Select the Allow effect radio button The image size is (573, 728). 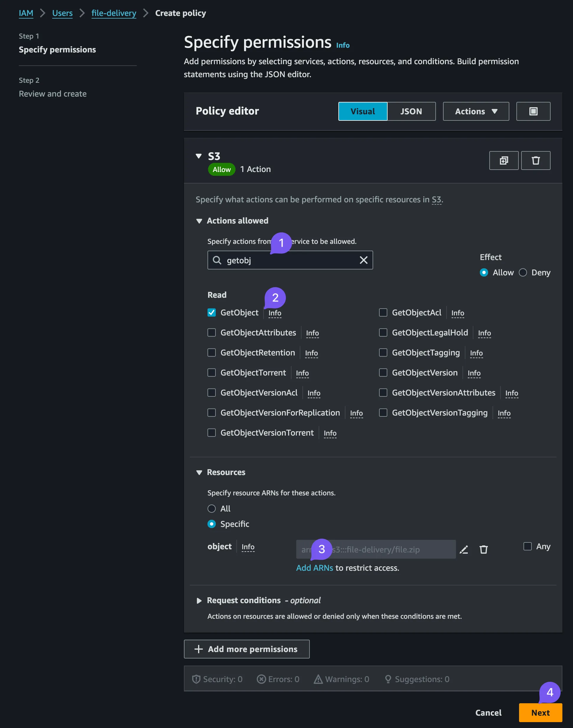click(x=484, y=272)
